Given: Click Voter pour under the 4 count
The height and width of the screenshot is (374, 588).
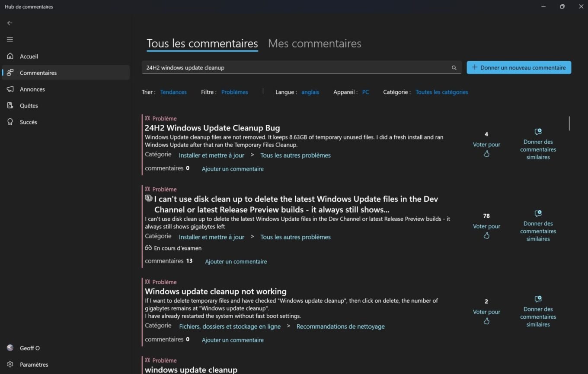Looking at the screenshot, I should coord(486,145).
